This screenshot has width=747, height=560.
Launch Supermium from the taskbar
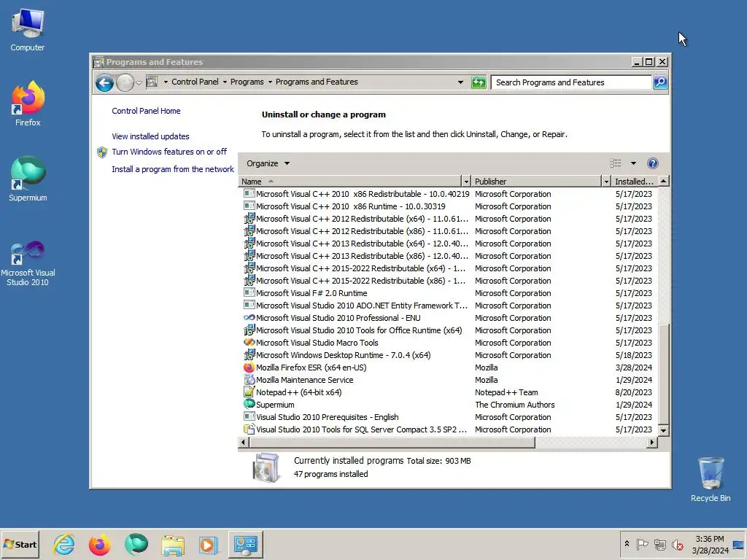coord(136,545)
